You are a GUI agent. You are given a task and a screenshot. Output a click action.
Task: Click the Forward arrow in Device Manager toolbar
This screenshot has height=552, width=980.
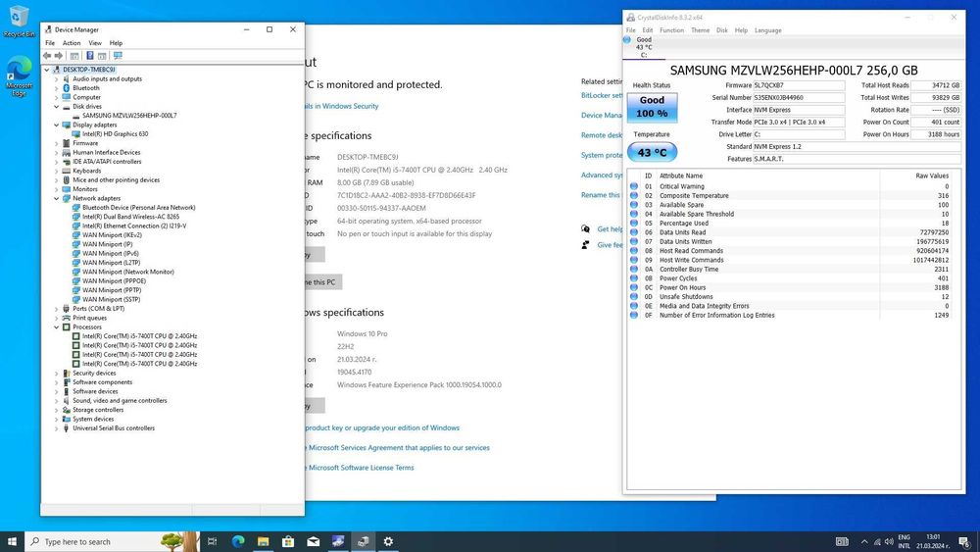(x=59, y=56)
